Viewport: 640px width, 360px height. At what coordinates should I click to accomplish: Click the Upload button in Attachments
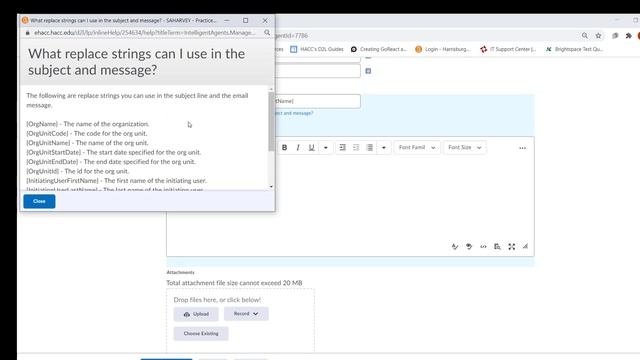196,314
